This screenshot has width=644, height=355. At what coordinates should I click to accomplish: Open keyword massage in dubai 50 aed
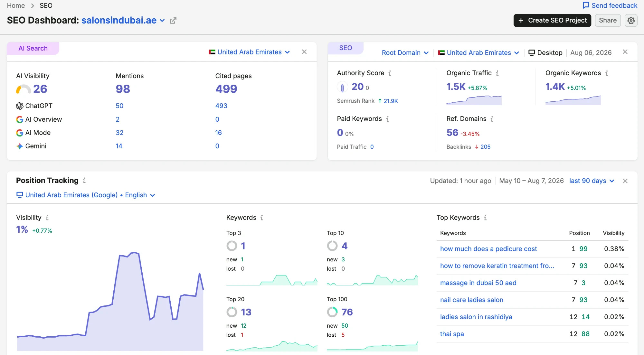pos(478,283)
